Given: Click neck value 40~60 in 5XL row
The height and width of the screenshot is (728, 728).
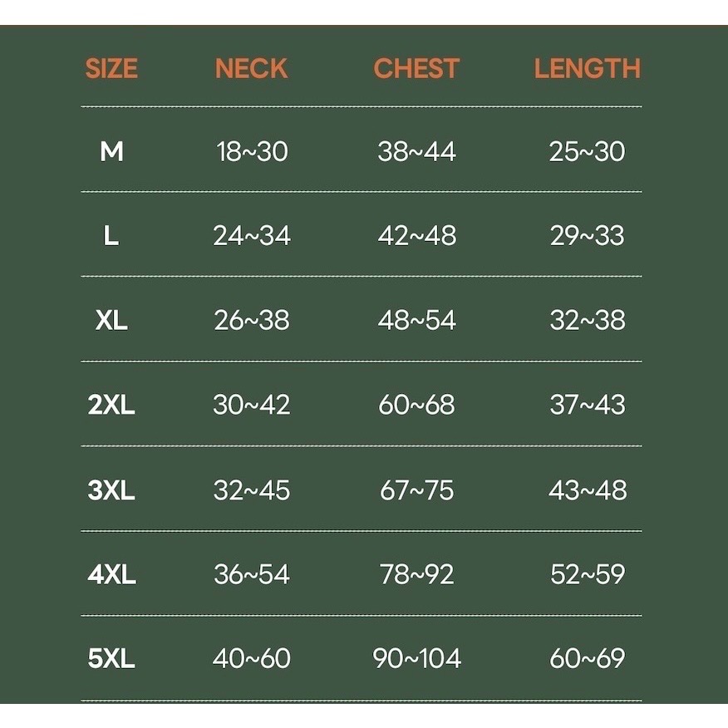Looking at the screenshot, I should [252, 659].
